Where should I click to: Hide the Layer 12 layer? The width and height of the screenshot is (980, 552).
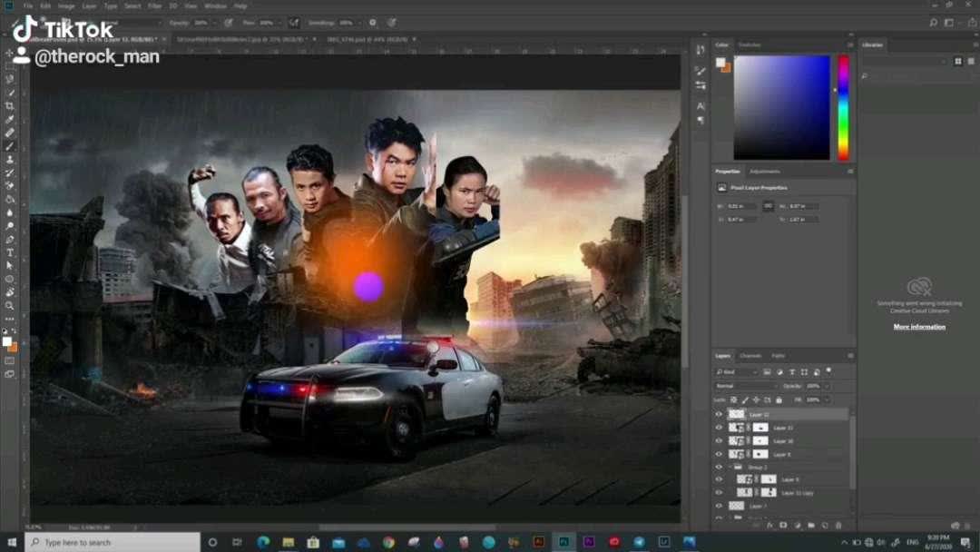pyautogui.click(x=718, y=413)
